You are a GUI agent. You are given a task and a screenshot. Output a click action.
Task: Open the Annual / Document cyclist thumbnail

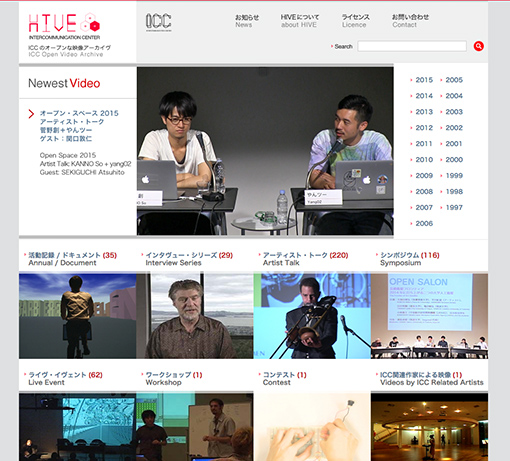coord(78,316)
